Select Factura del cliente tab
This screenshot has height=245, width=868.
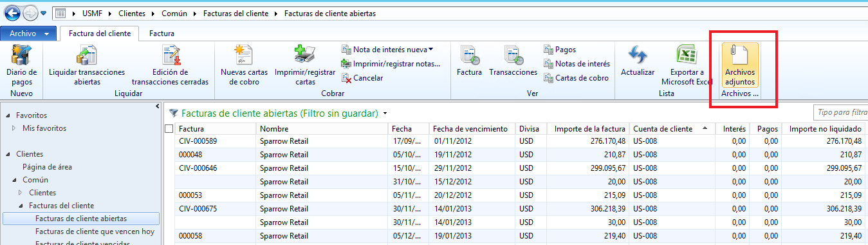click(100, 33)
